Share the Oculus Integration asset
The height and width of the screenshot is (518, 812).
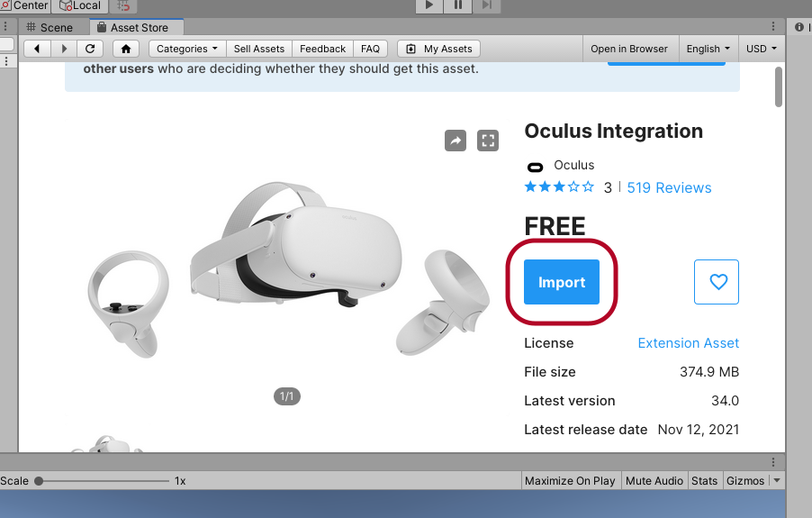[456, 141]
